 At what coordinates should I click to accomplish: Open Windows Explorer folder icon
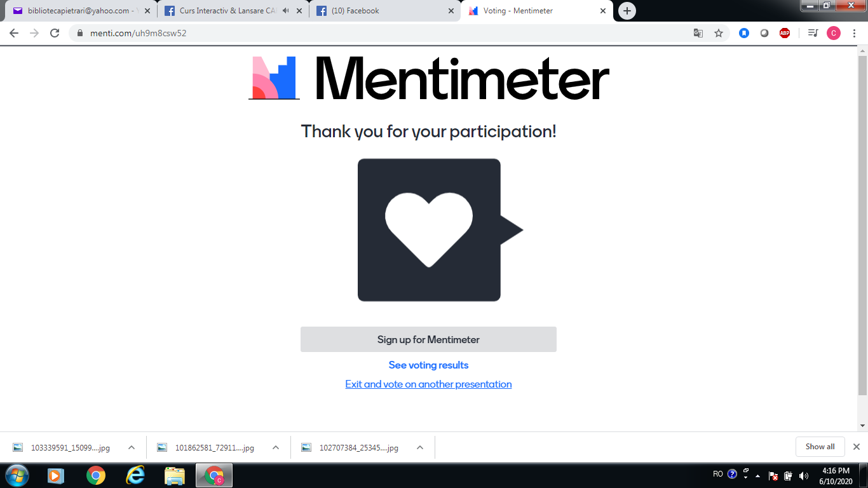175,475
